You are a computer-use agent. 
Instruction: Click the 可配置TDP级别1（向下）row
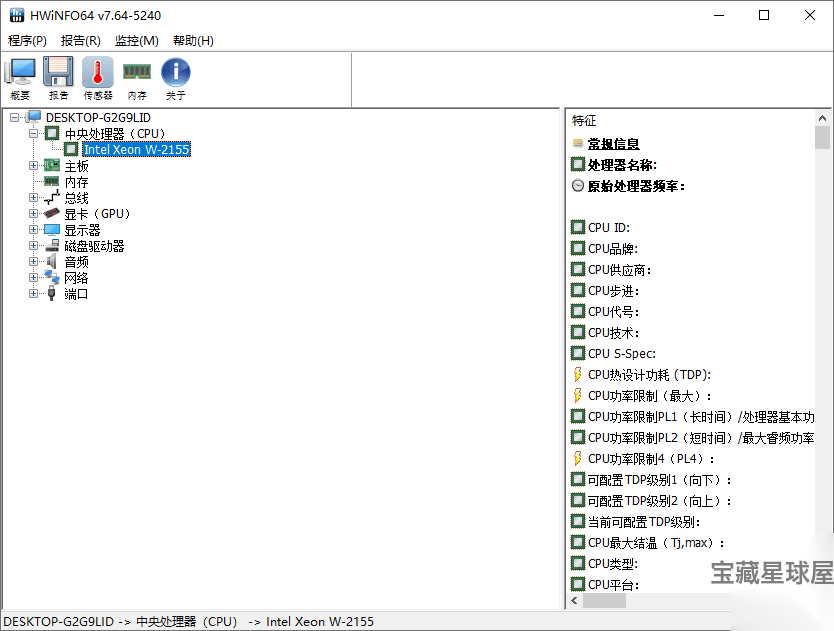(652, 480)
